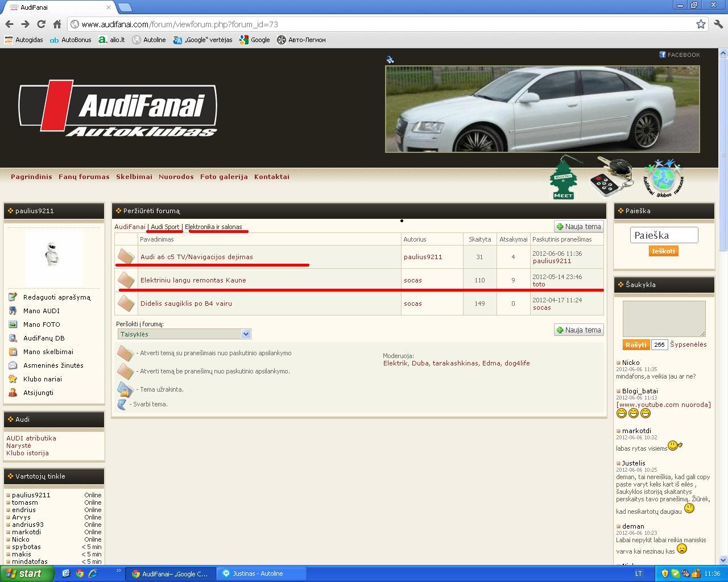Go forward with browser forward arrow
728x582 pixels.
tap(25, 24)
